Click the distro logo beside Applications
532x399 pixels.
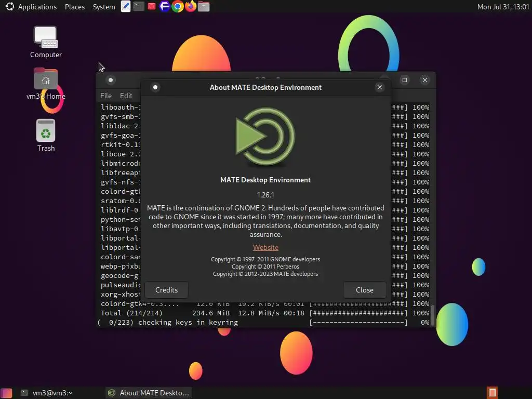coord(9,6)
